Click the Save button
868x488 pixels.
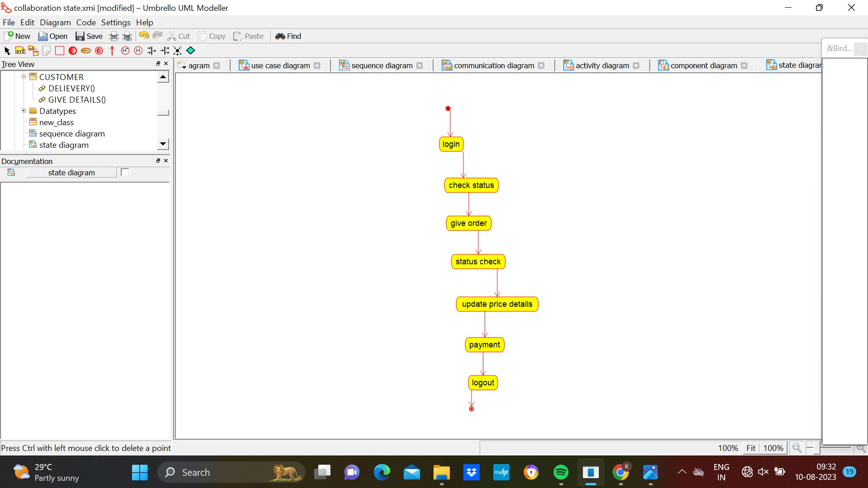(89, 36)
